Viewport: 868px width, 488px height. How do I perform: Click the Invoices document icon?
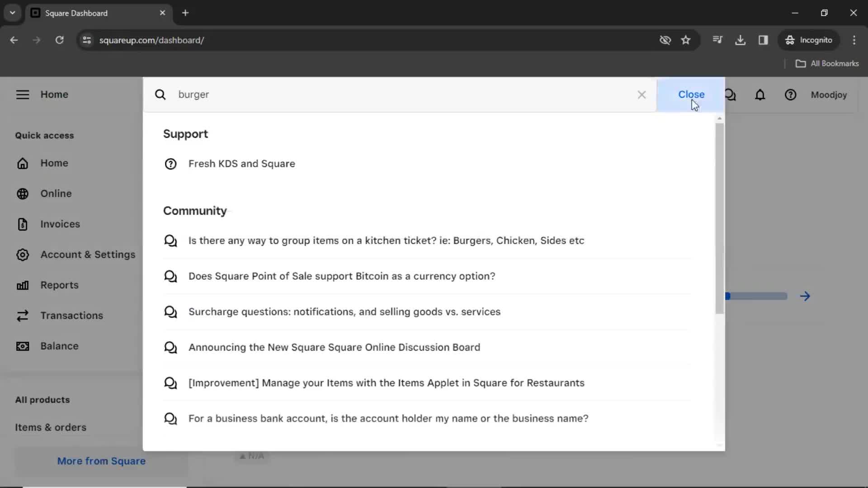(23, 224)
